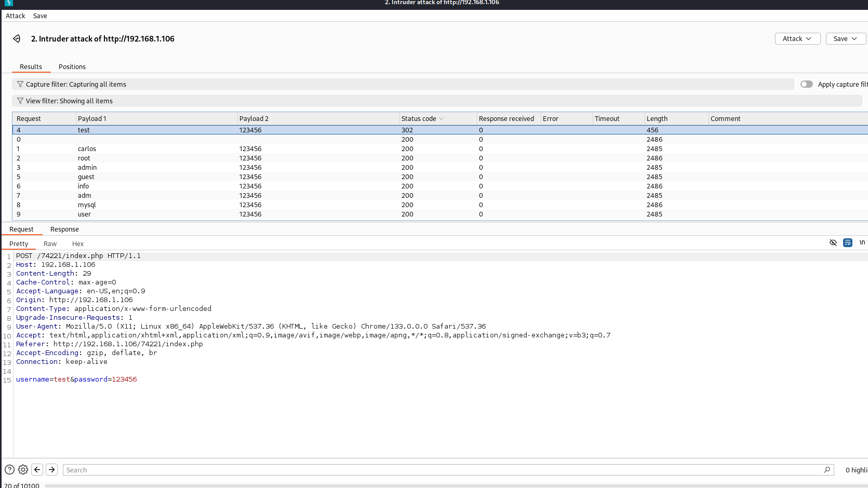Toggle line wrap icon in request viewer
The image size is (868, 488).
848,242
